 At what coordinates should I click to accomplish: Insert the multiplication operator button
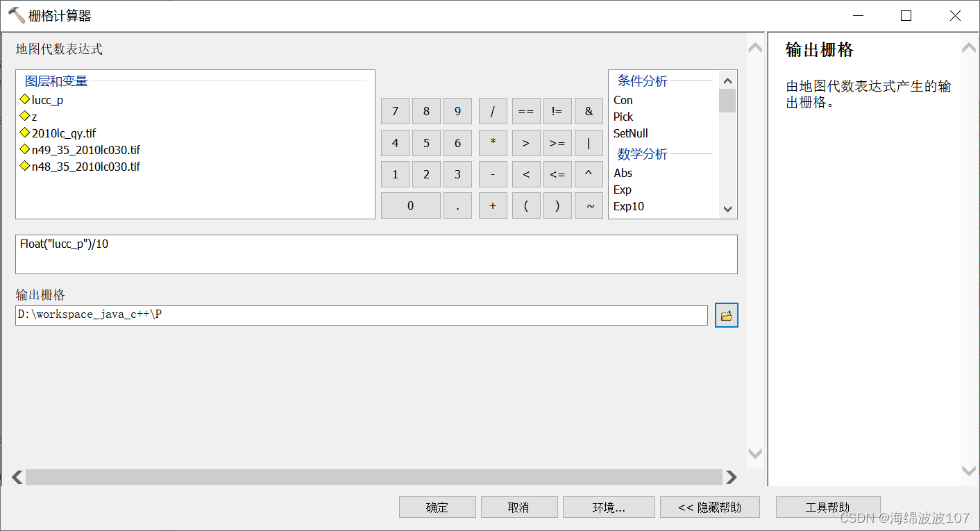tap(493, 143)
